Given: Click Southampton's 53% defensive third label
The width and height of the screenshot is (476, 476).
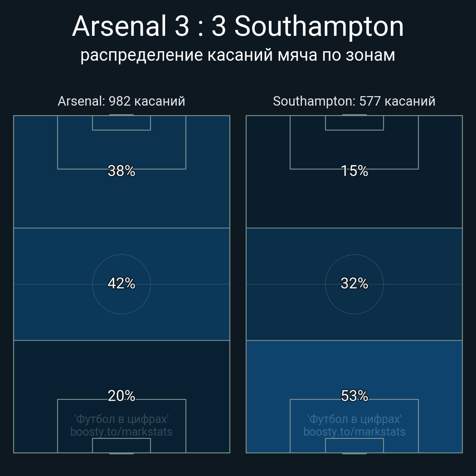Looking at the screenshot, I should point(354,396).
